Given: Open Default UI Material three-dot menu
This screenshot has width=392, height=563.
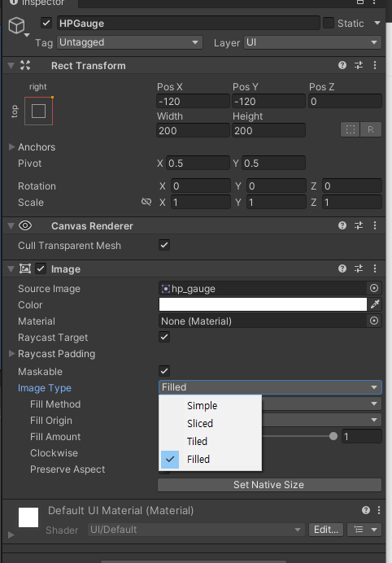Looking at the screenshot, I should [379, 510].
